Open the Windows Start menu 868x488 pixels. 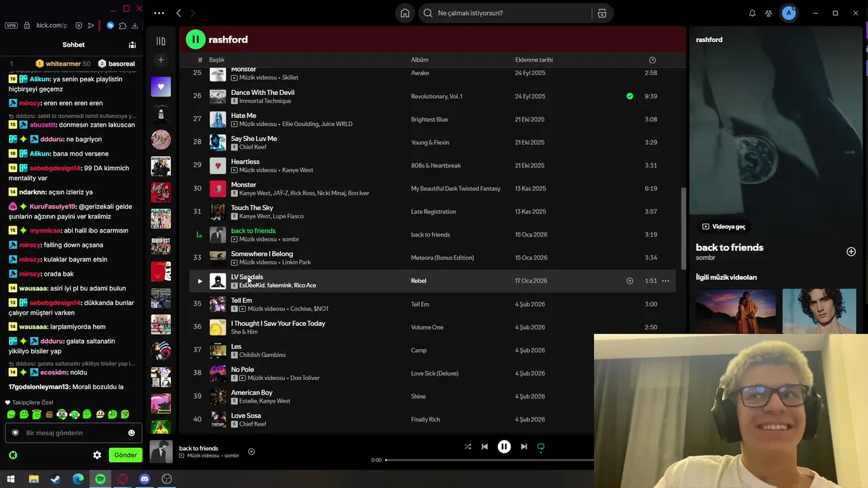(11, 479)
